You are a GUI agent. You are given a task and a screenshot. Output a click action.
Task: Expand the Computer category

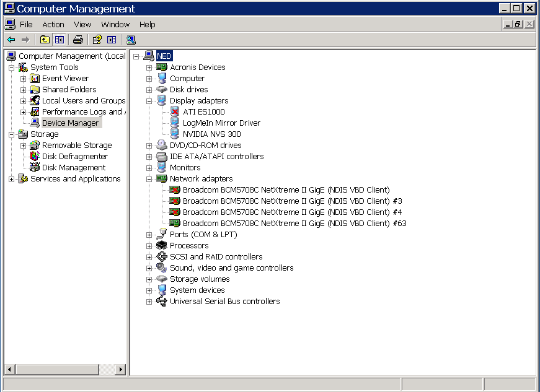149,79
